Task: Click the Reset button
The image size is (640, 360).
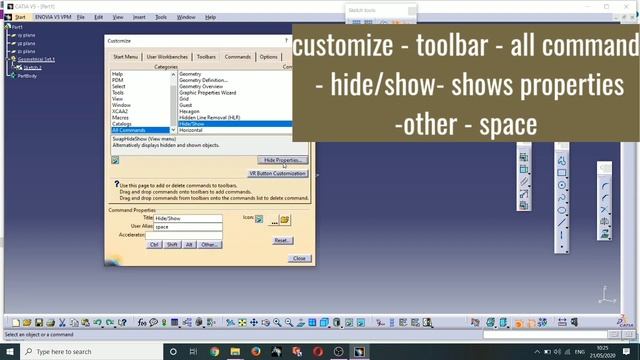Action: pyautogui.click(x=282, y=240)
